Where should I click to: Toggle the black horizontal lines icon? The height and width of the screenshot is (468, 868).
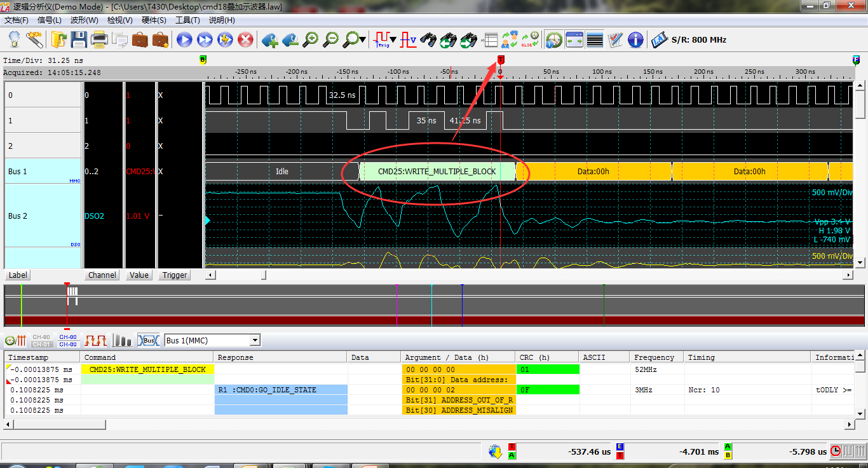(x=595, y=39)
